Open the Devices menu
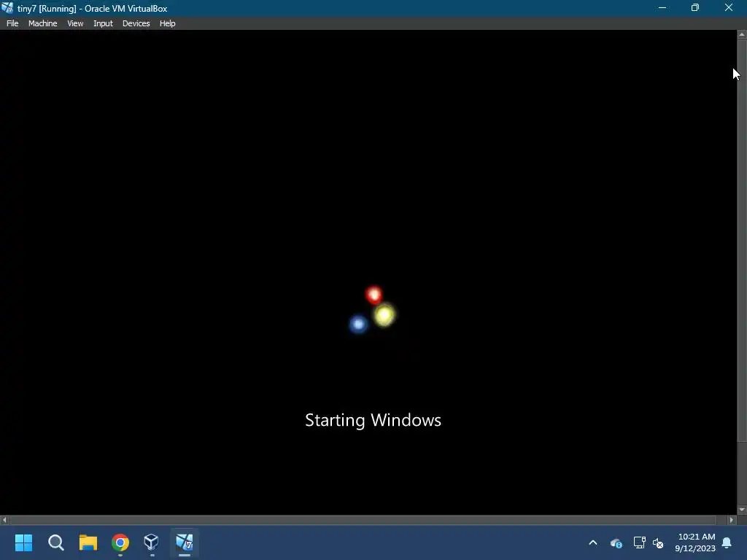747x560 pixels. [x=136, y=23]
